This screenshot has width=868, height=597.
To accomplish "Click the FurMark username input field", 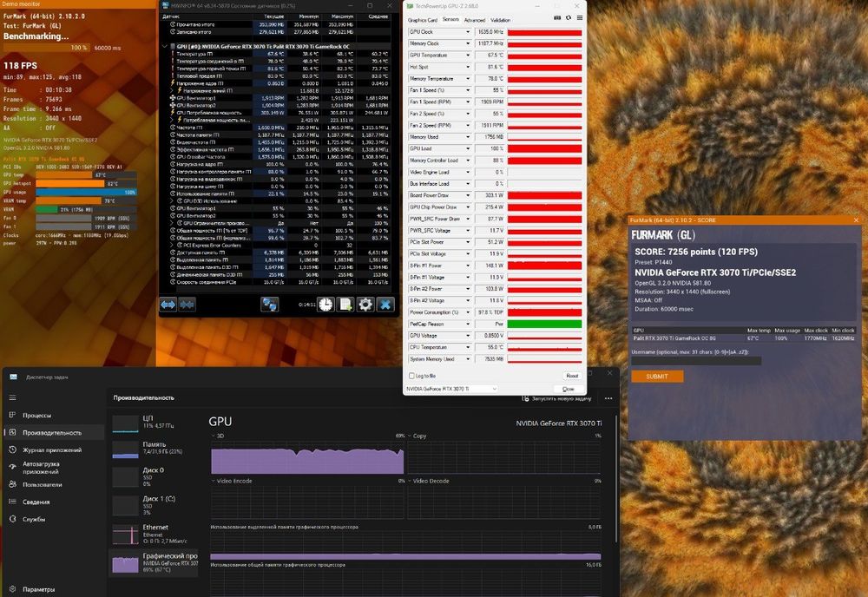I will (x=696, y=360).
